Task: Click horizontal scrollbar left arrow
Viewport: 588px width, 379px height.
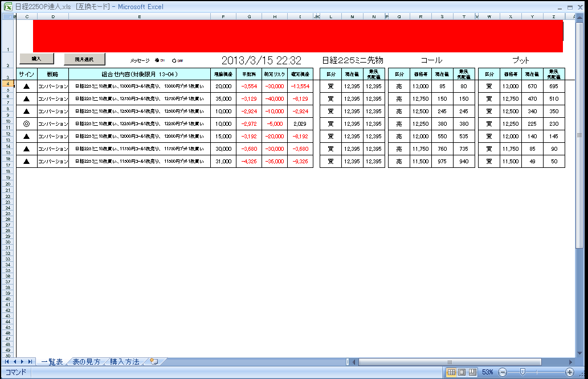Action: pos(354,362)
